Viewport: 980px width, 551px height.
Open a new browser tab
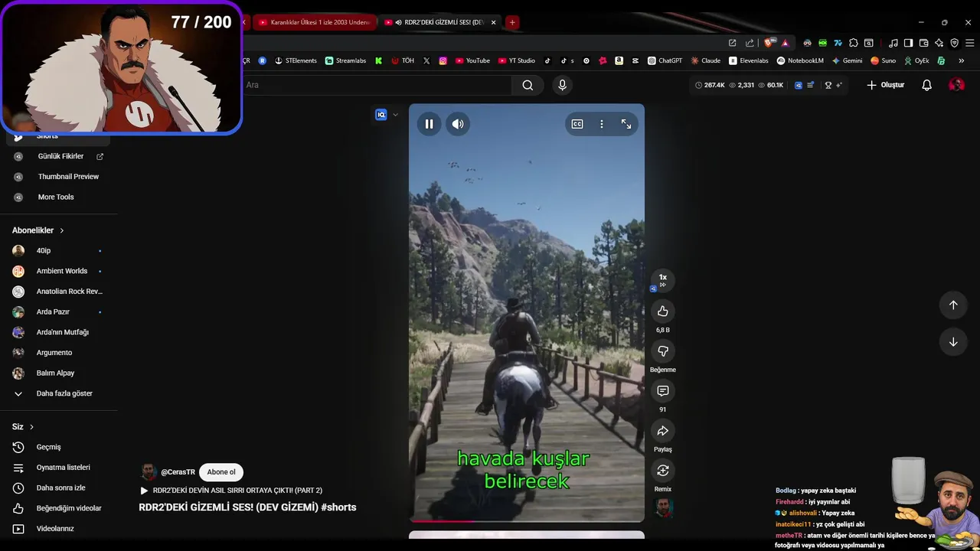512,22
